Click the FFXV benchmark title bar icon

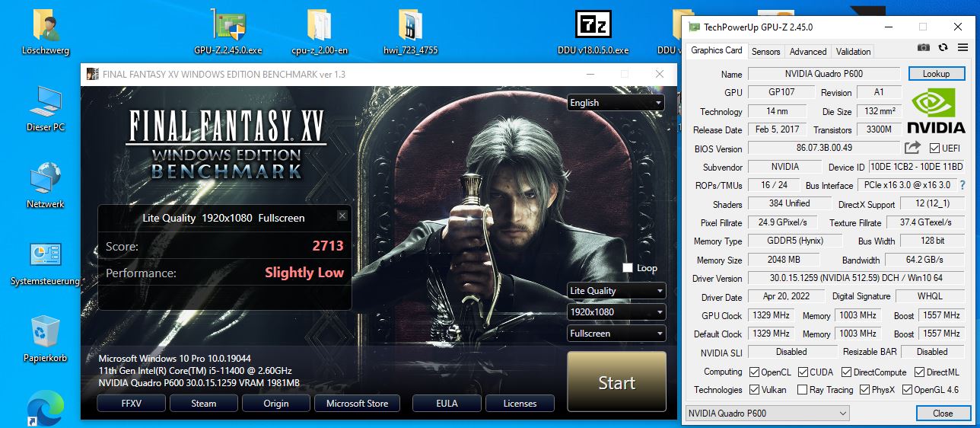[x=92, y=74]
